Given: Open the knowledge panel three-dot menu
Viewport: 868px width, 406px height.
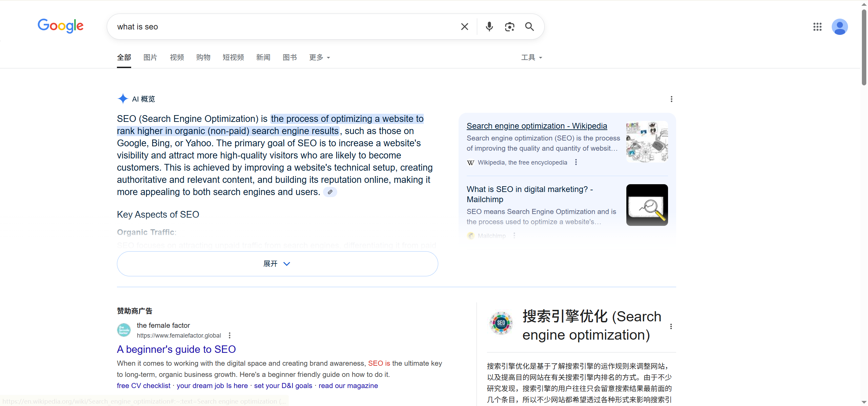Looking at the screenshot, I should [x=670, y=326].
